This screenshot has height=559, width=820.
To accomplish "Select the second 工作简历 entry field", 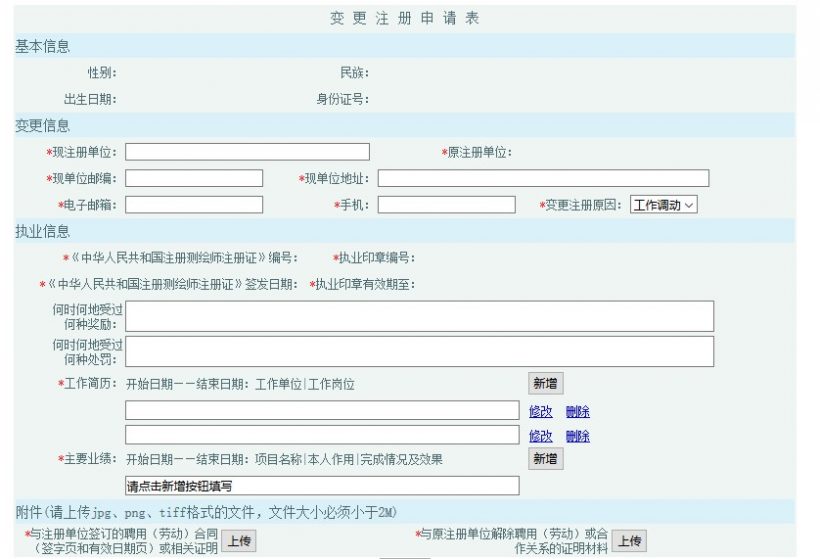I will tap(322, 435).
